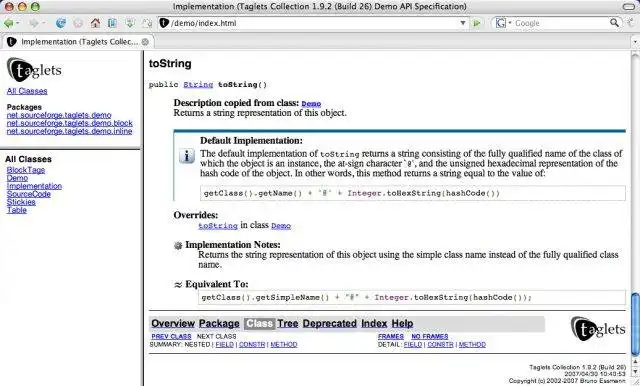
Task: Open the Table class link
Action: point(16,210)
